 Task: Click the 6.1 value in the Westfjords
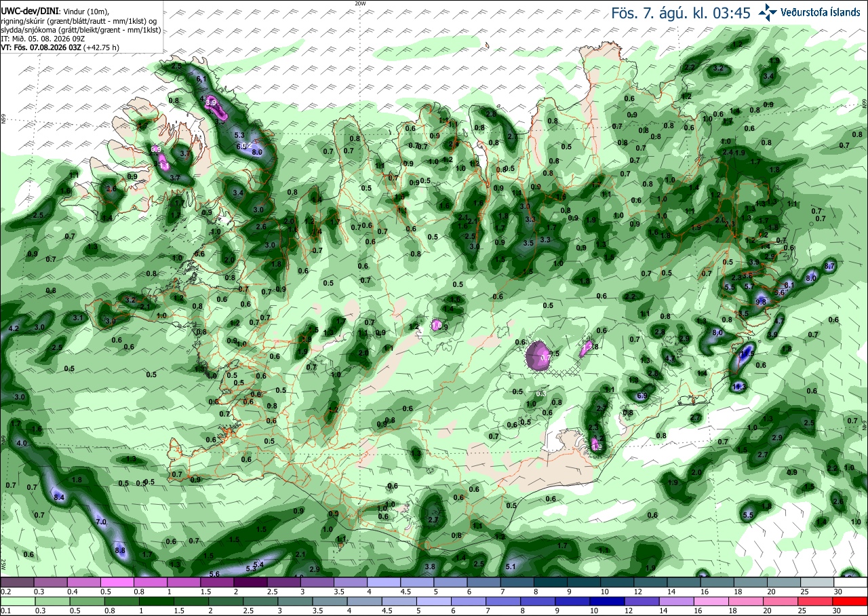click(201, 79)
